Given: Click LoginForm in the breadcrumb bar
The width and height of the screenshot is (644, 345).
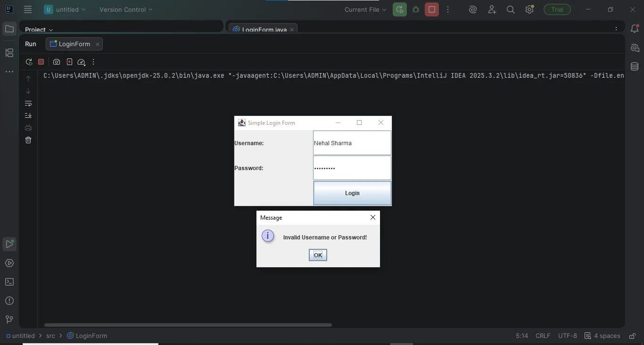Looking at the screenshot, I should click(x=87, y=336).
